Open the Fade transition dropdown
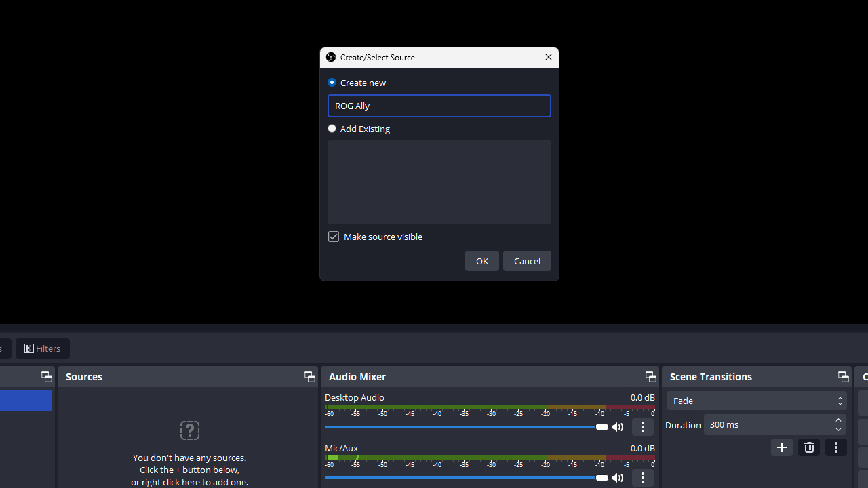The height and width of the screenshot is (488, 868). 756,401
